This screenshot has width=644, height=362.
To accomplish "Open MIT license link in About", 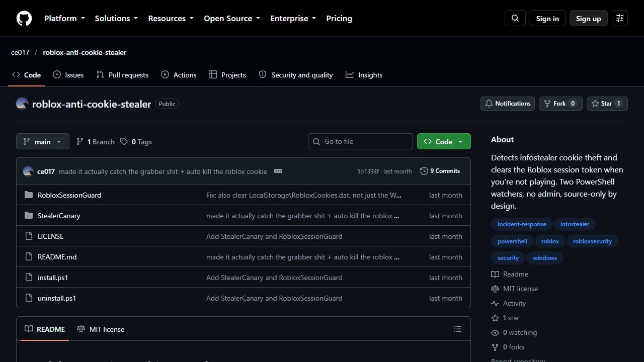I will pos(515,289).
